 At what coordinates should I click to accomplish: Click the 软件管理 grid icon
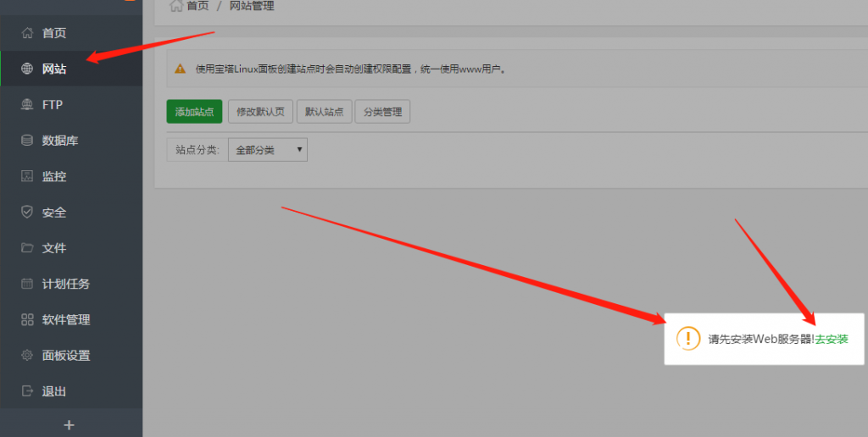27,319
